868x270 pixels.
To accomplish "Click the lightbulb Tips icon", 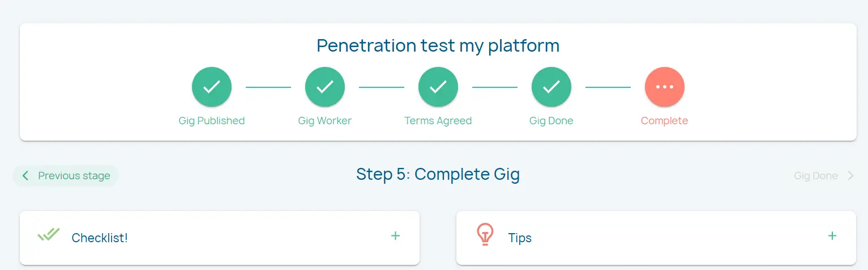I will (x=485, y=235).
